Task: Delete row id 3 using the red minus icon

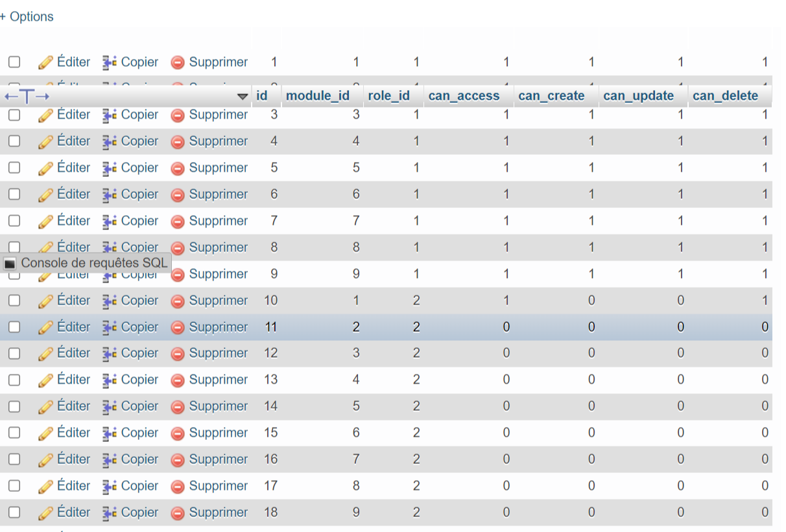Action: (x=178, y=115)
